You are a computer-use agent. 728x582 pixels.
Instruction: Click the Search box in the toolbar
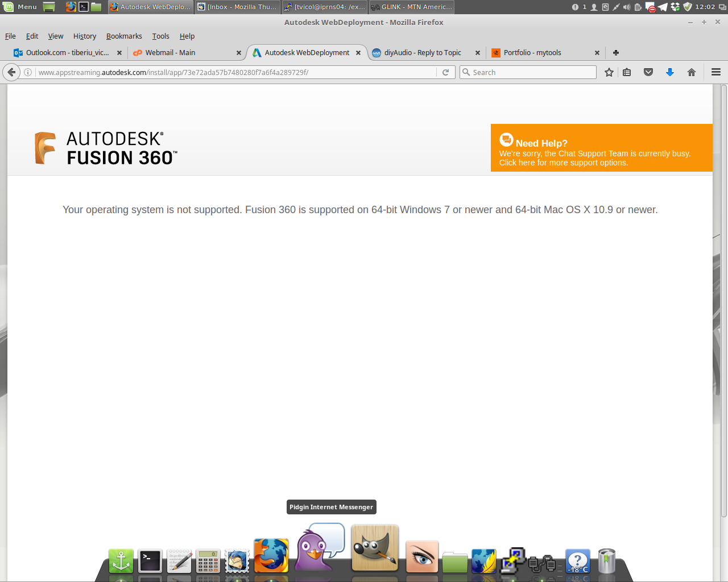pos(528,72)
